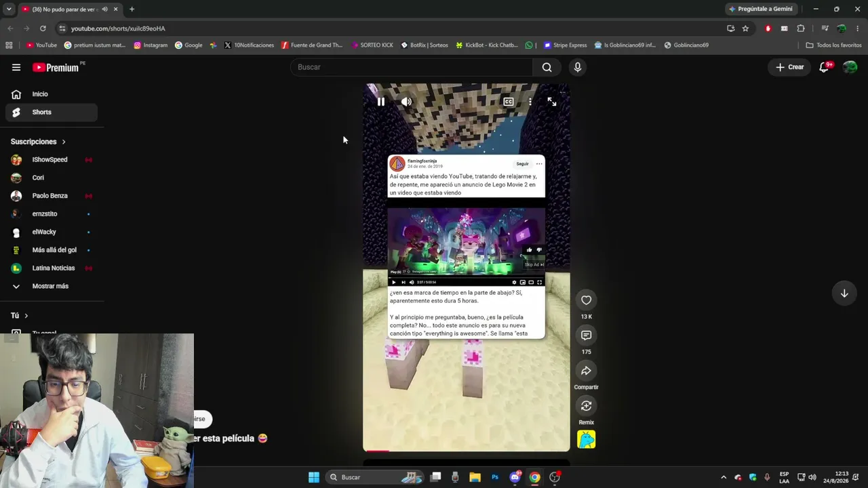The width and height of the screenshot is (868, 488).
Task: Go back to the previous page
Action: pyautogui.click(x=10, y=28)
